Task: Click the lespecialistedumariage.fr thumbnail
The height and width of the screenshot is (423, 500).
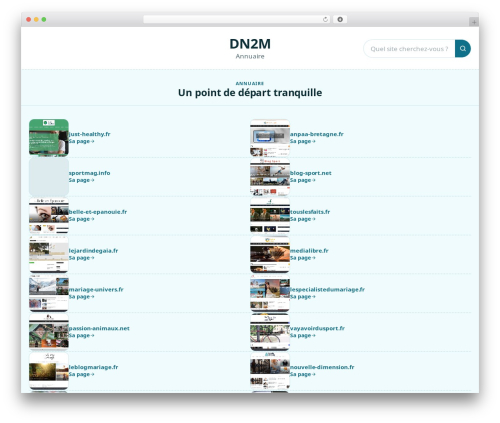Action: [x=270, y=293]
